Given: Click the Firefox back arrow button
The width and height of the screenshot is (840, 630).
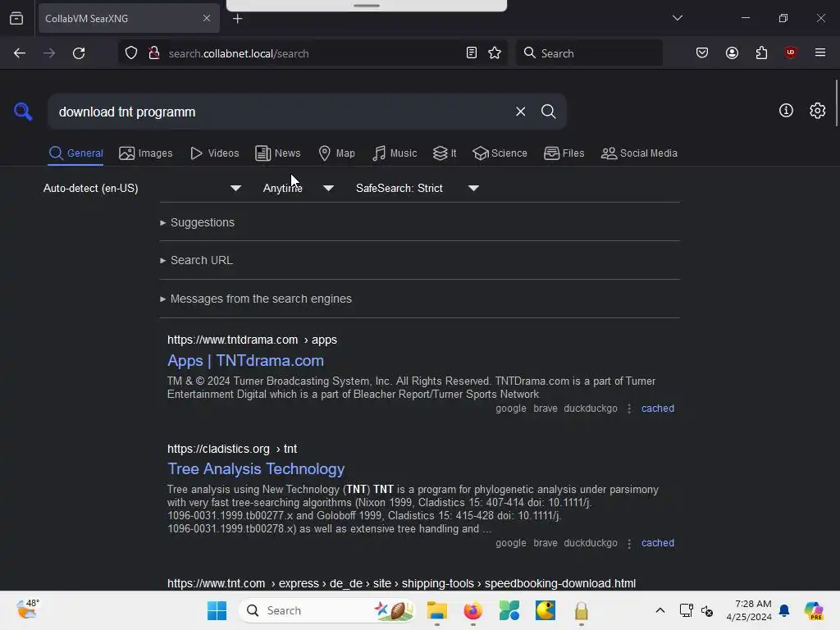Looking at the screenshot, I should coord(20,53).
